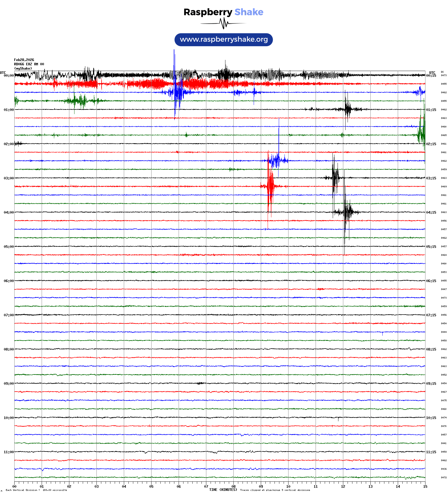Click the Traces clipped note at bottom
Viewport: 448px width, 494px height.
pyautogui.click(x=275, y=490)
